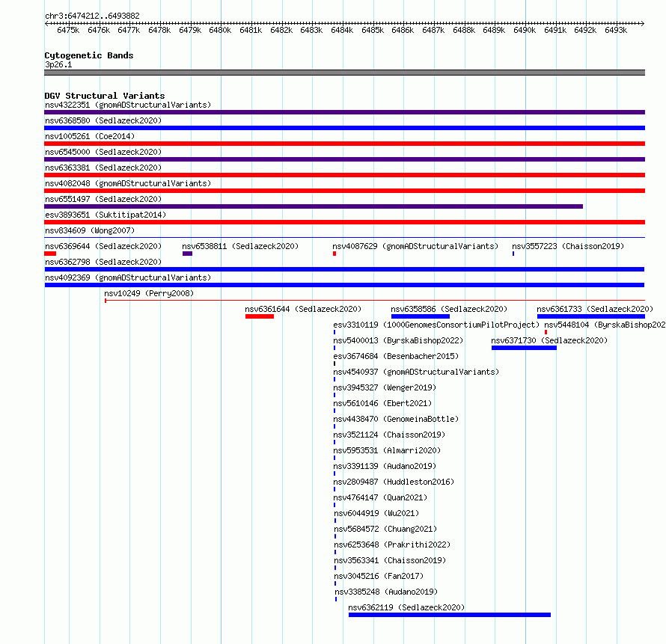
Task: Click the Cytogenetic Bands track title
Action: pos(89,55)
